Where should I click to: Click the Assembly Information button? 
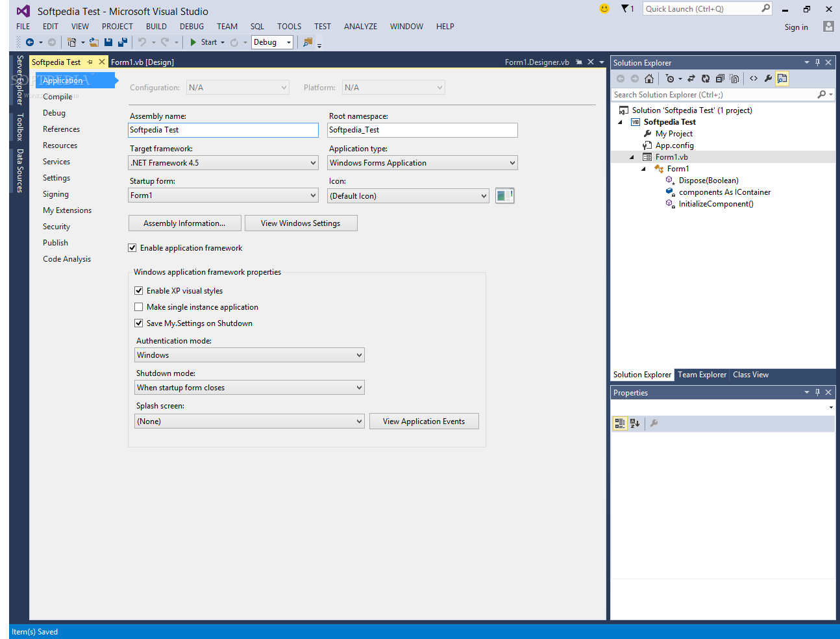click(x=185, y=223)
